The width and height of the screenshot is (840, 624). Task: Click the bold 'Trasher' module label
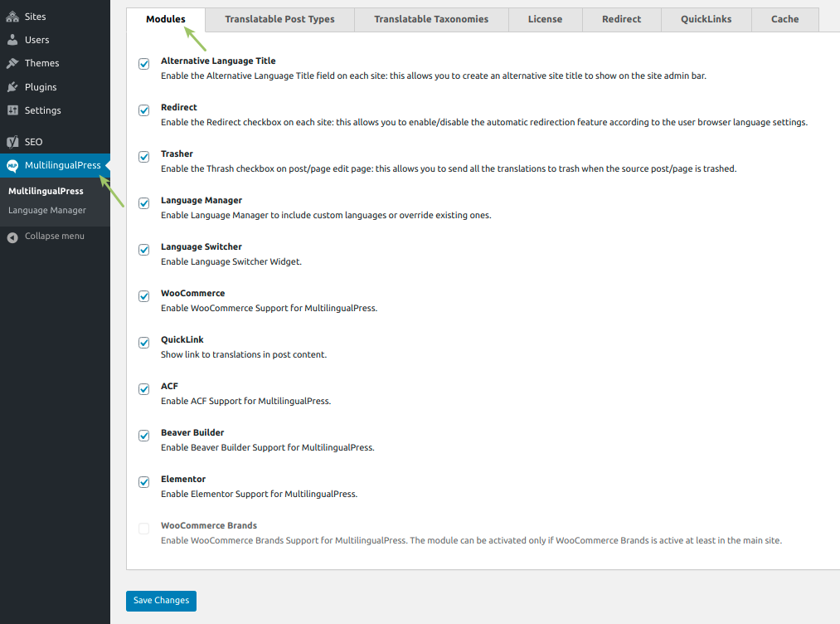(177, 154)
